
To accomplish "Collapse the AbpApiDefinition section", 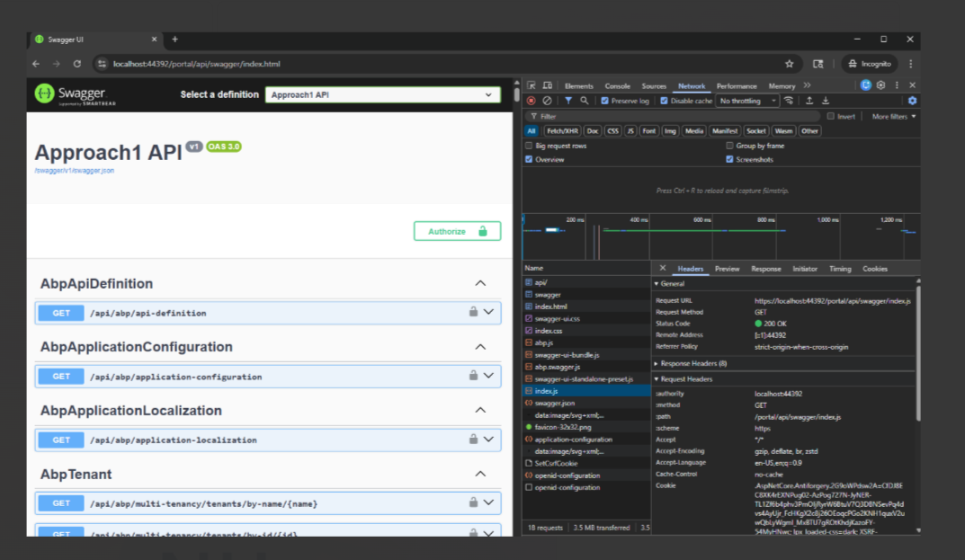I will pos(480,283).
